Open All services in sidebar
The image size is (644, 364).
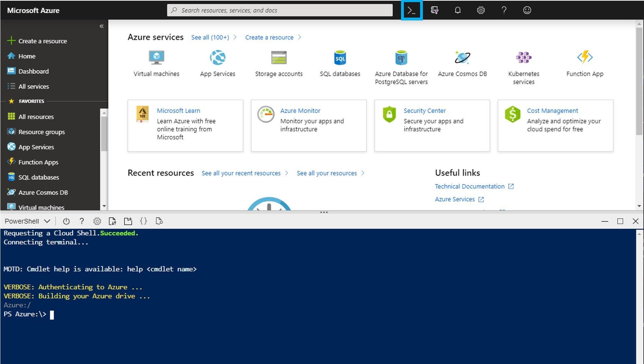pos(28,87)
